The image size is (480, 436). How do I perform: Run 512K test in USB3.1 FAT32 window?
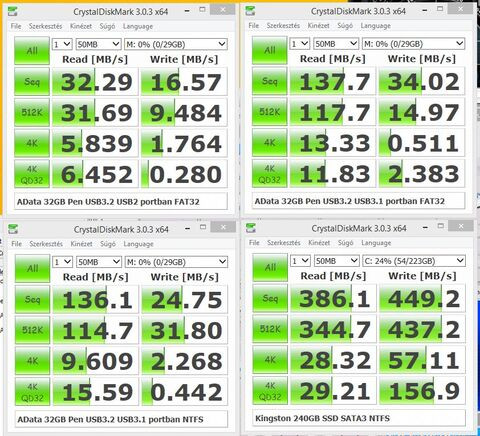pyautogui.click(x=269, y=112)
